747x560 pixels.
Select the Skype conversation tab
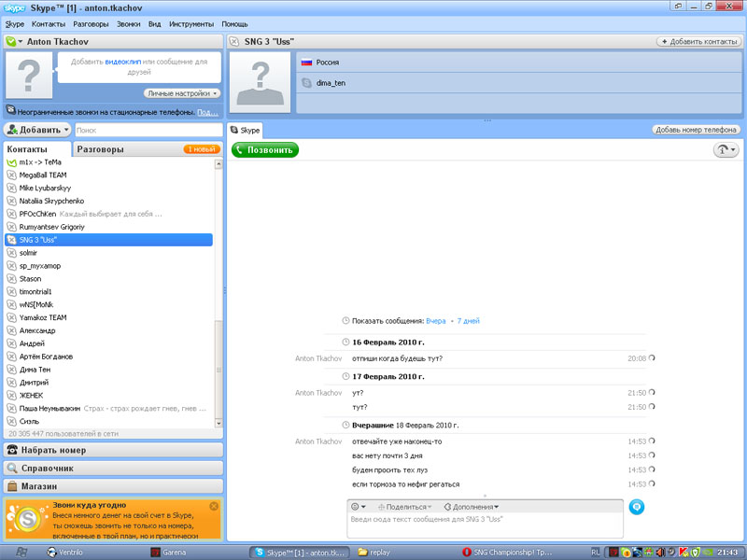245,130
